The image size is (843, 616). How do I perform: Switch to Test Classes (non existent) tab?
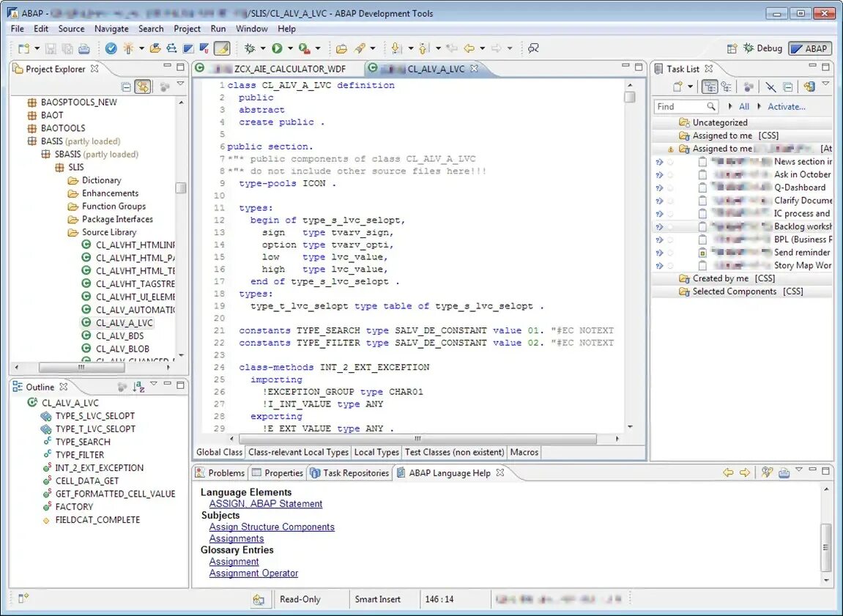[x=455, y=453]
